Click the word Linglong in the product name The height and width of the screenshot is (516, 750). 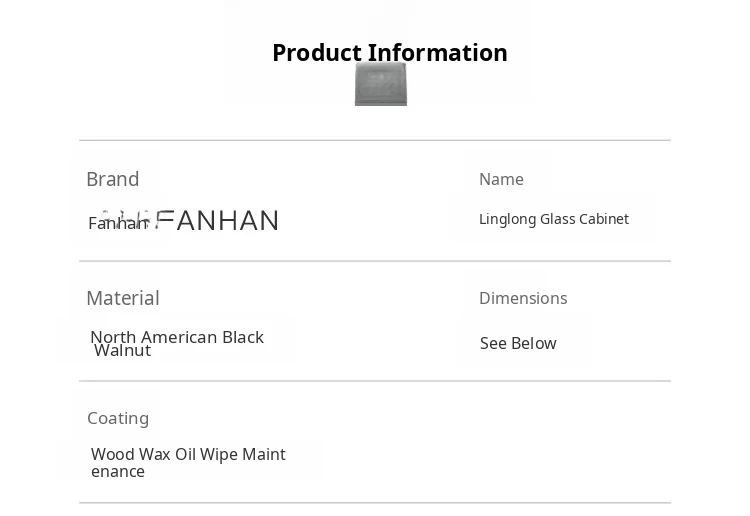[507, 219]
